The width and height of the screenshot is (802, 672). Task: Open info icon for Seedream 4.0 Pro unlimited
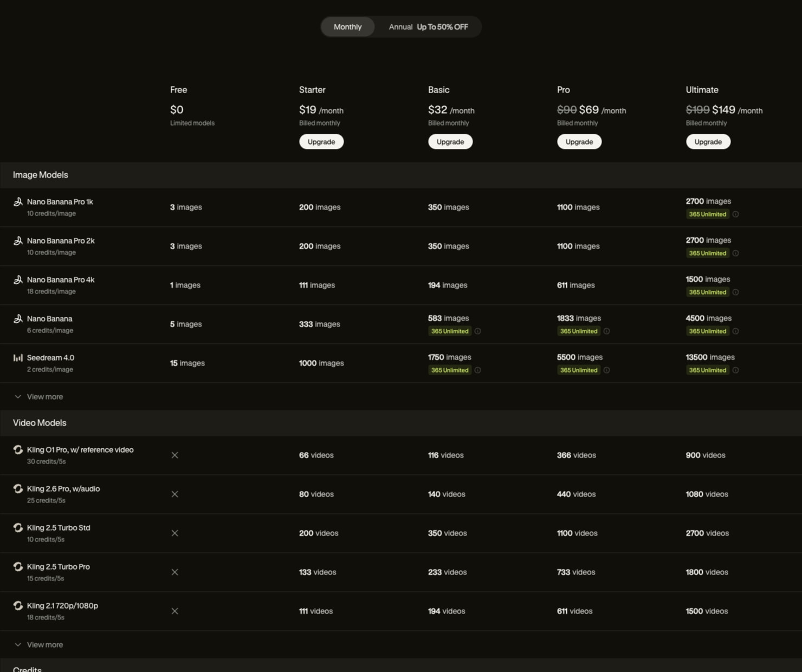[x=606, y=370]
